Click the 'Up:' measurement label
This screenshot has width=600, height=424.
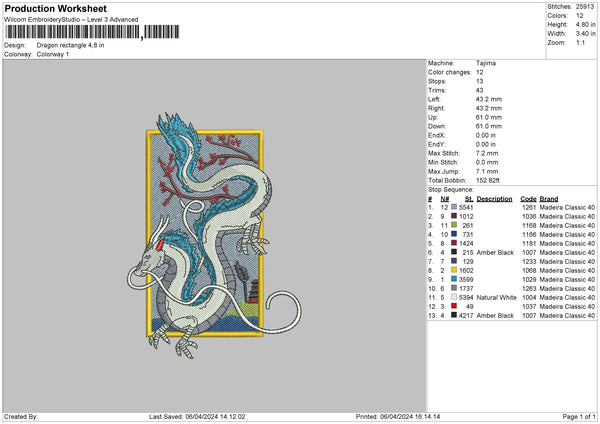pyautogui.click(x=433, y=117)
